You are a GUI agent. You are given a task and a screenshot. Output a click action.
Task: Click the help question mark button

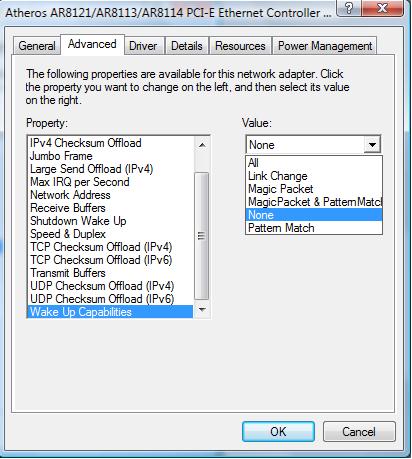point(348,8)
